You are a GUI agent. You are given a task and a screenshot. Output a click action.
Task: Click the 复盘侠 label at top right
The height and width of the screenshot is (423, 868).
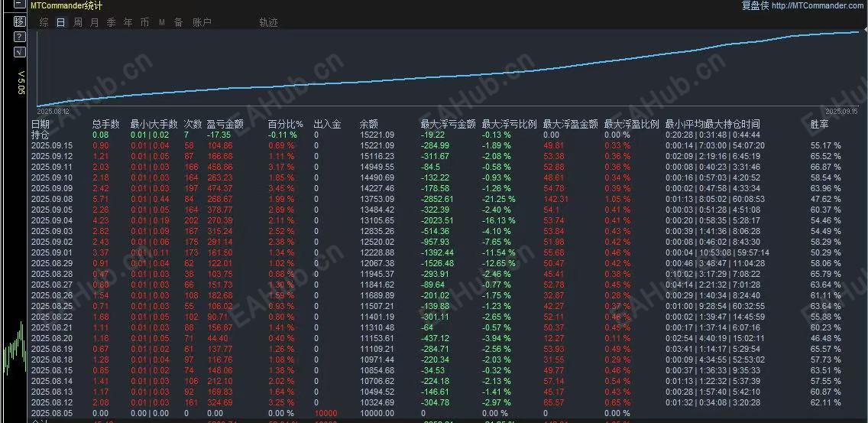click(754, 5)
